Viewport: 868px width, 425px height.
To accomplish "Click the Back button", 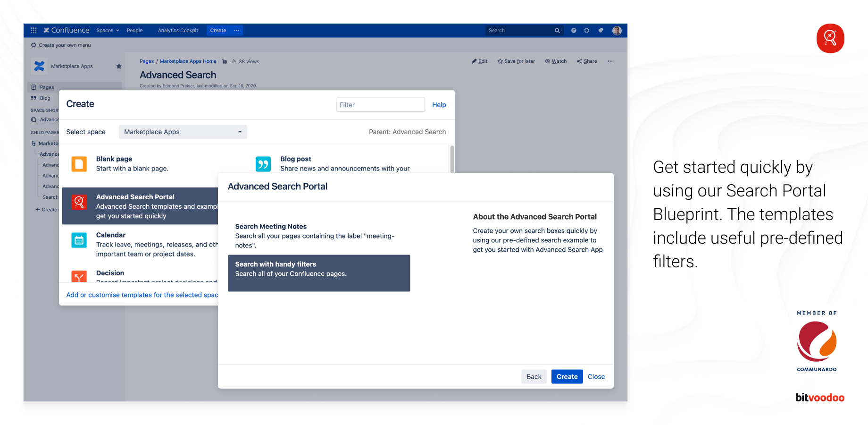I will [534, 376].
